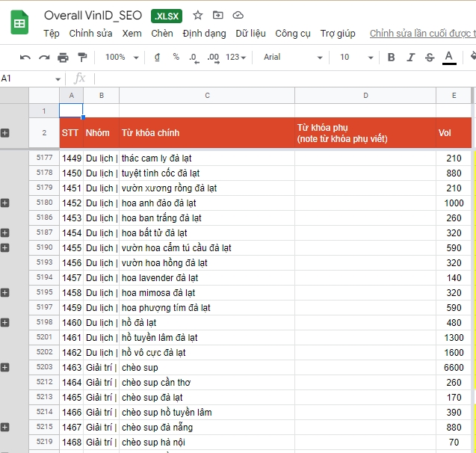Open the zoom level 100% dropdown

tap(122, 57)
